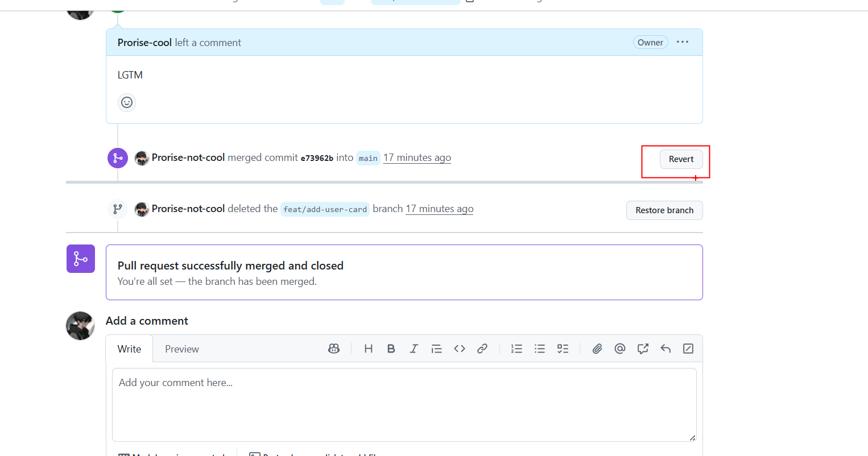This screenshot has width=868, height=456.
Task: Apply italic formatting to comment text
Action: point(414,349)
